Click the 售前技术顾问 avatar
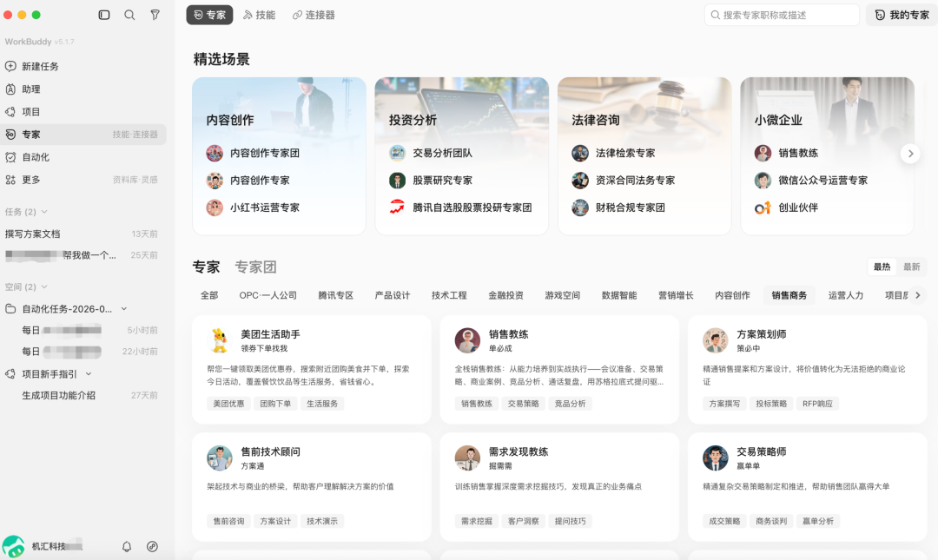938x560 pixels. [220, 458]
